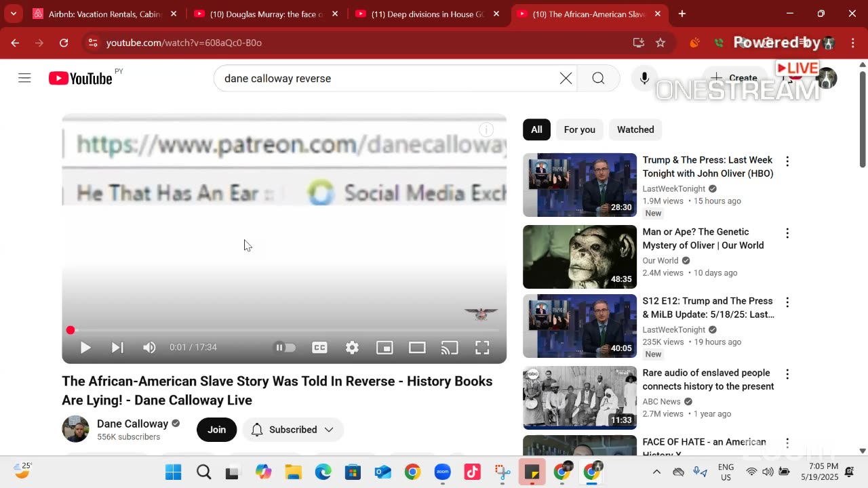Cast video to TV

point(450,348)
